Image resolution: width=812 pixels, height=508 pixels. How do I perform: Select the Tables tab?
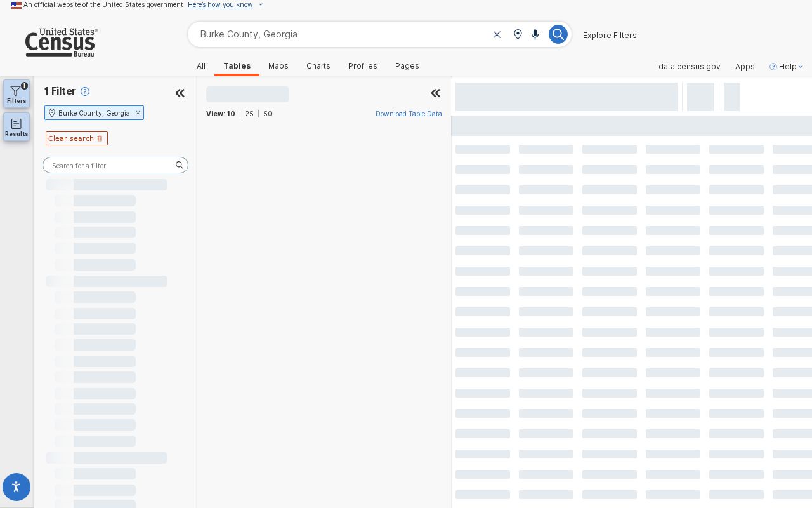(237, 66)
